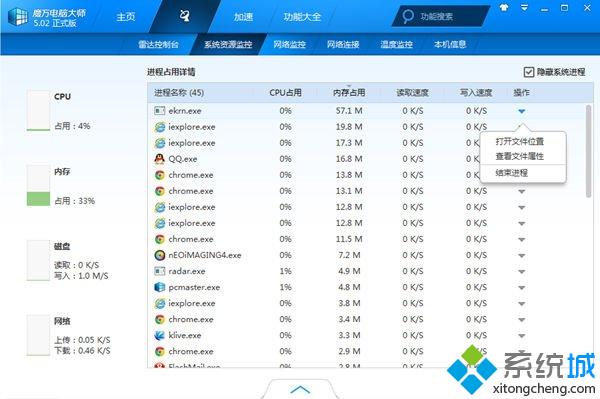Go to the 主页 tab
Screen dimensions: 600x399
click(126, 16)
